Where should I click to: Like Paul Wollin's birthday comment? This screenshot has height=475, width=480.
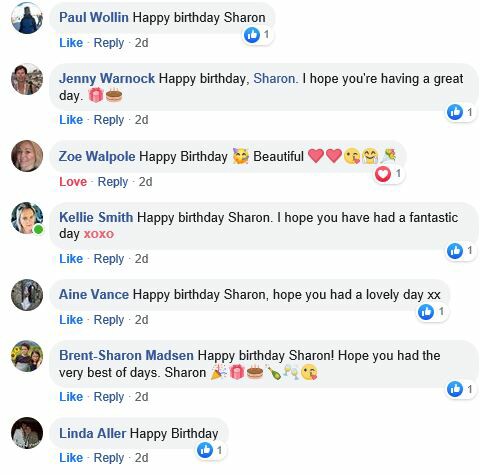tap(71, 43)
